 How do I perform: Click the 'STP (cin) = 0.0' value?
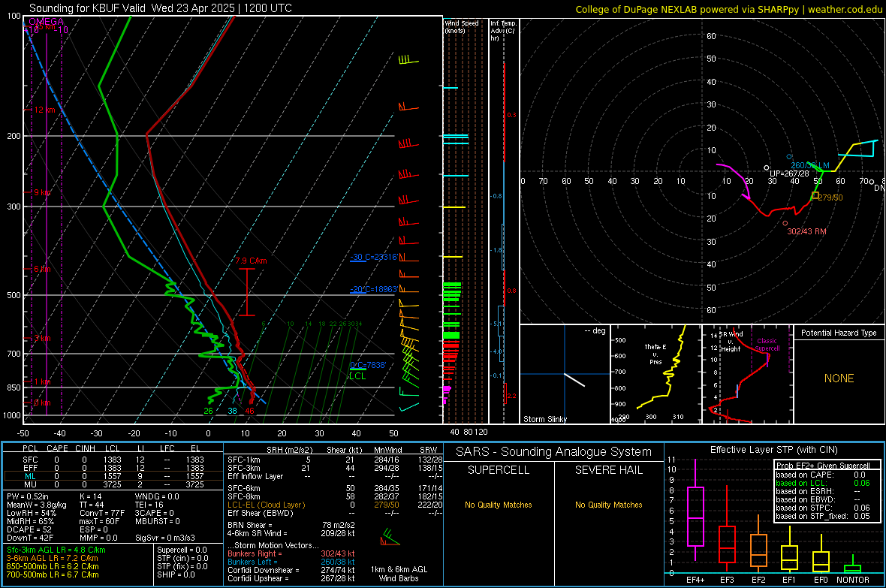pos(182,558)
